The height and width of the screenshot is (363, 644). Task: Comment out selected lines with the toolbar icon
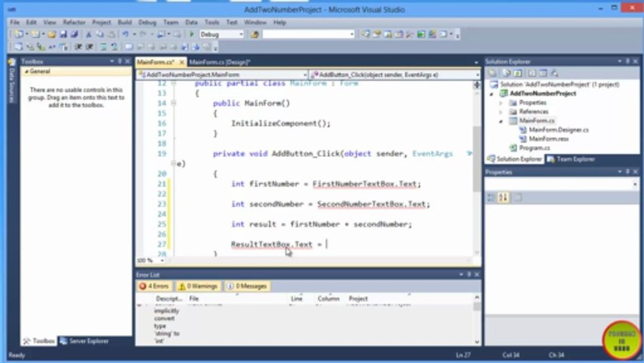[x=103, y=47]
